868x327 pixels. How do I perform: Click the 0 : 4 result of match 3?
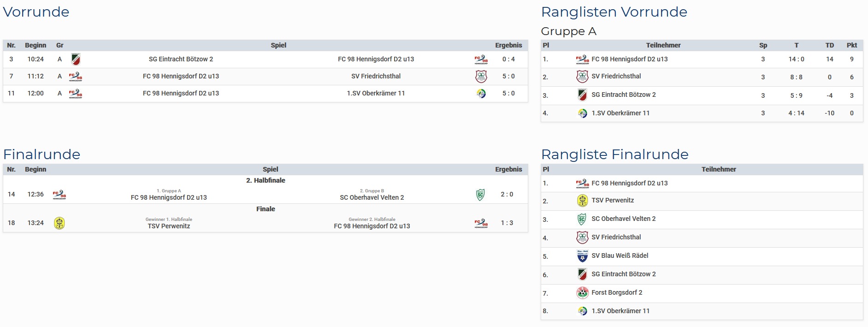(x=508, y=59)
